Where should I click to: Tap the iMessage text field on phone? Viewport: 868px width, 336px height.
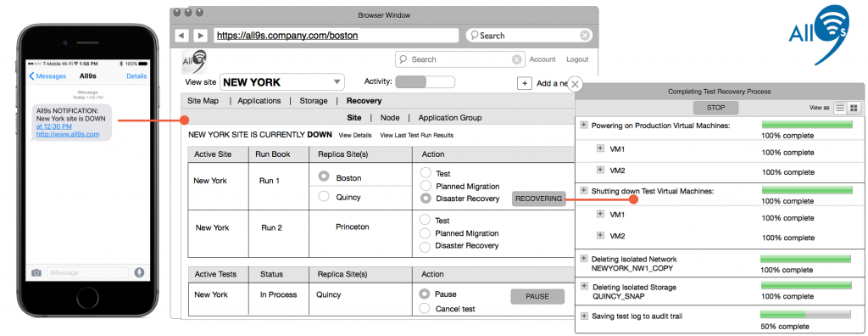click(87, 272)
